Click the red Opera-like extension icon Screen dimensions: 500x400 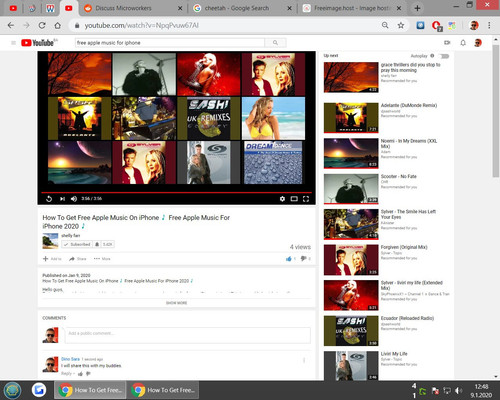point(436,25)
